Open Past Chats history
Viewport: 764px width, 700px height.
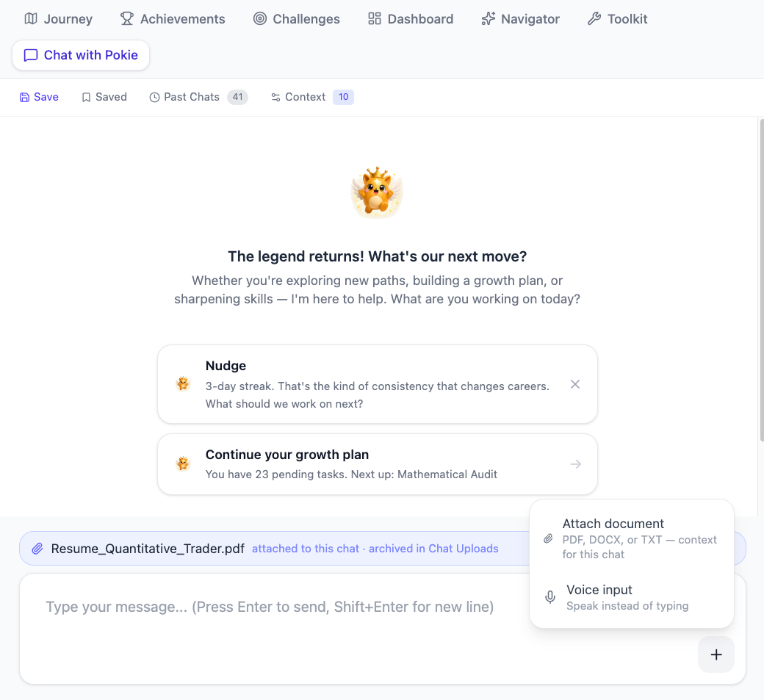click(198, 97)
